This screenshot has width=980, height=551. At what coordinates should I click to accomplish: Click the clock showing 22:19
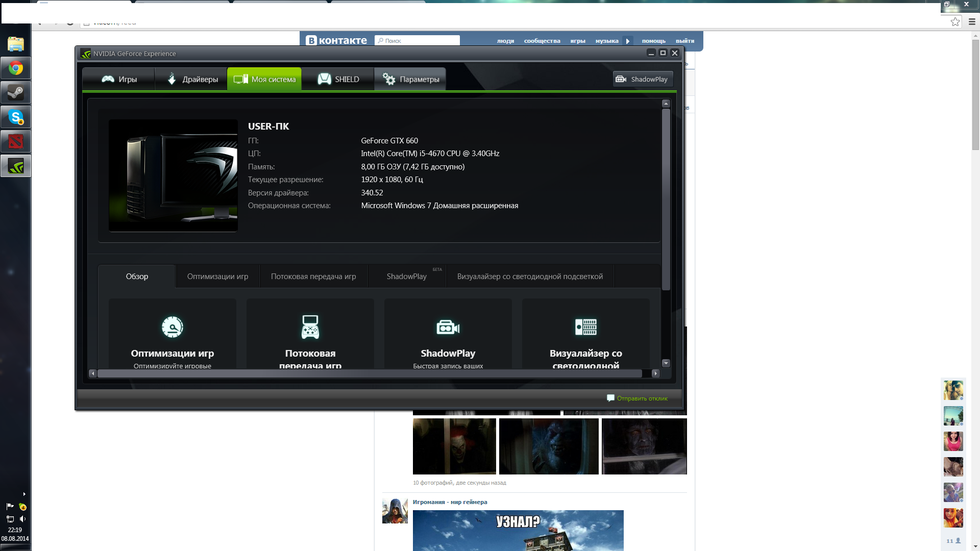tap(15, 530)
